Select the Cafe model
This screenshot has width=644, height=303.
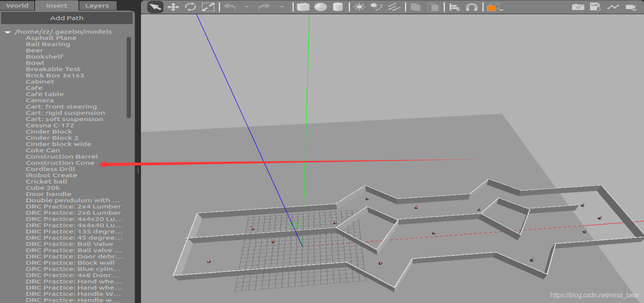coord(34,88)
